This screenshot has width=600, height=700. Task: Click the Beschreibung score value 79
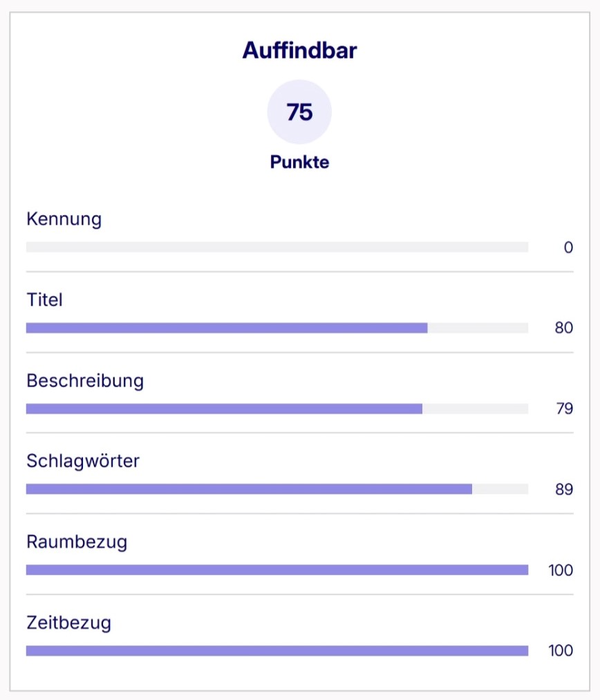(x=564, y=409)
